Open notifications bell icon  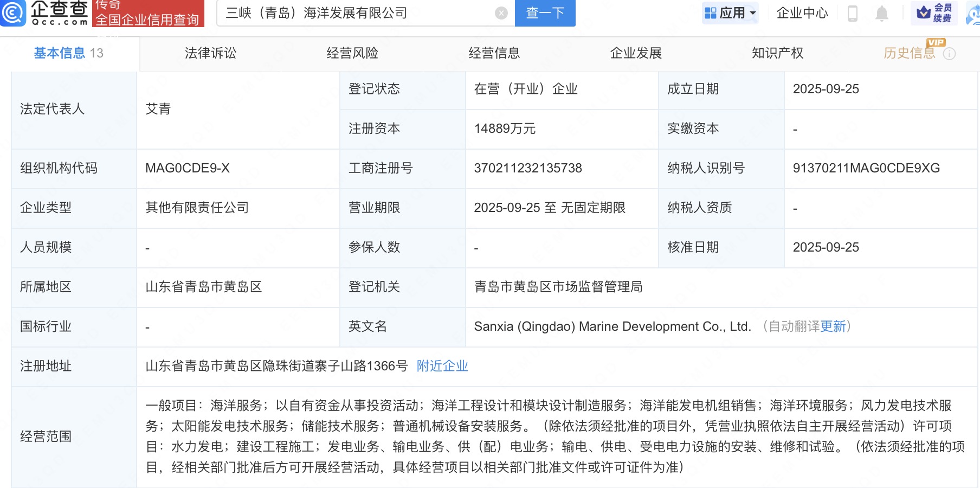[882, 13]
